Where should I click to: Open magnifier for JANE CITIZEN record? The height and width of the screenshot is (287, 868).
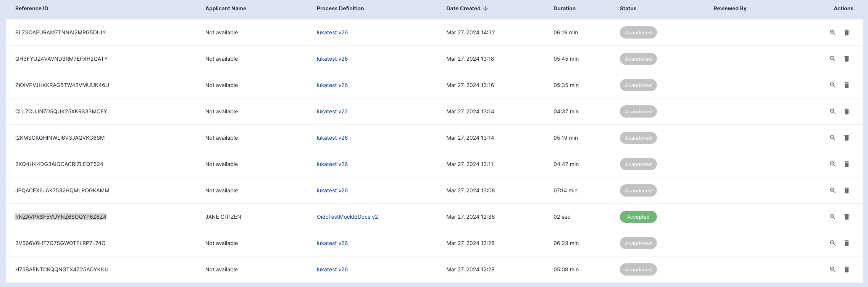[833, 217]
